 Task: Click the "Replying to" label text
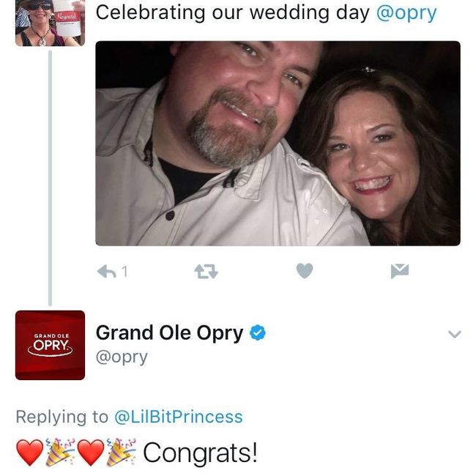62,417
